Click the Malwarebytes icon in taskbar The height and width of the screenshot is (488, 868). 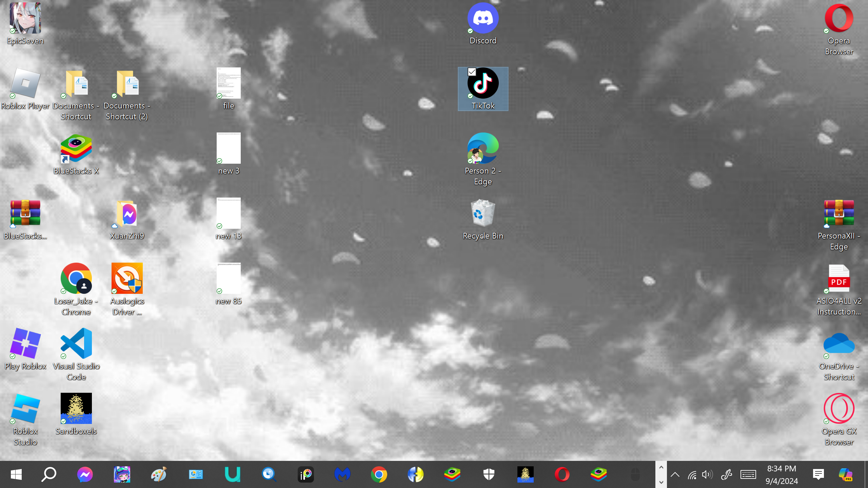(342, 474)
